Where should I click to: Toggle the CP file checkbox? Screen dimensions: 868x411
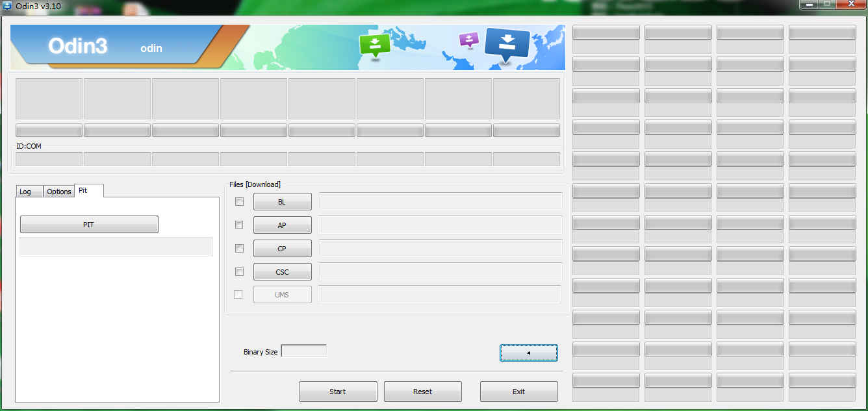(x=239, y=248)
